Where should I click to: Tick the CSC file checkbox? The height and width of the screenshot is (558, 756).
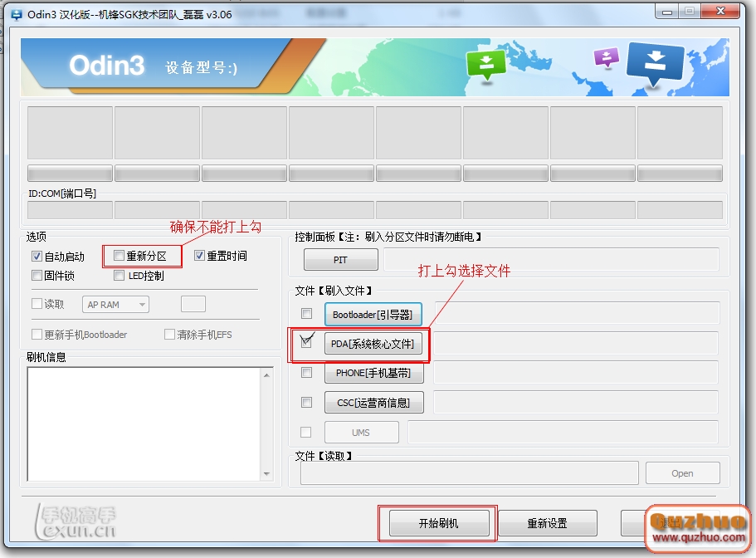point(307,402)
